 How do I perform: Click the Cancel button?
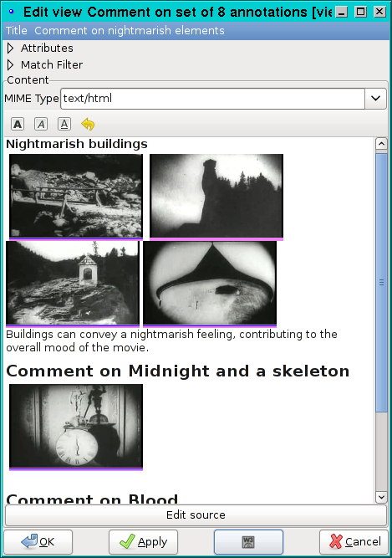click(354, 541)
